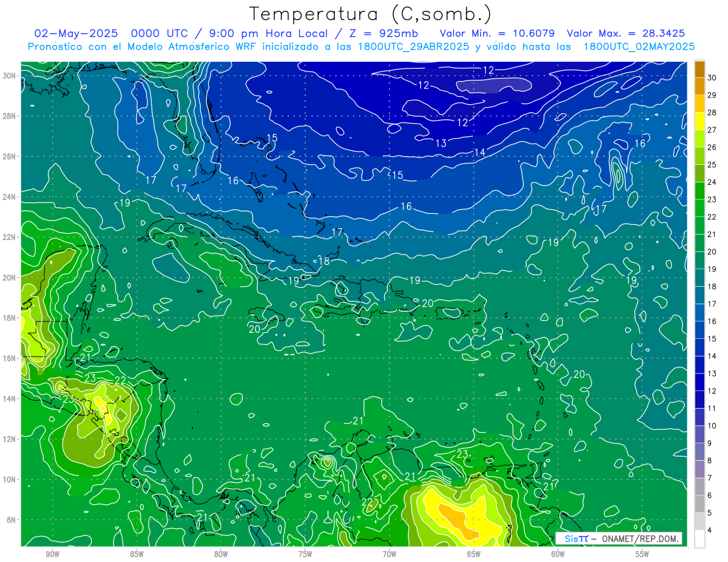Click the legend label '25'
Viewport: 728px width, 562px height.
(x=712, y=164)
